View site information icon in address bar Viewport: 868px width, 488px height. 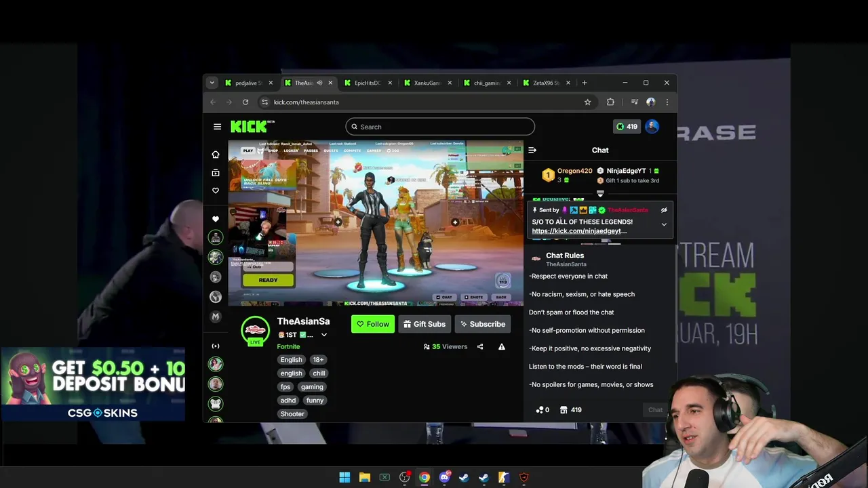click(x=264, y=102)
